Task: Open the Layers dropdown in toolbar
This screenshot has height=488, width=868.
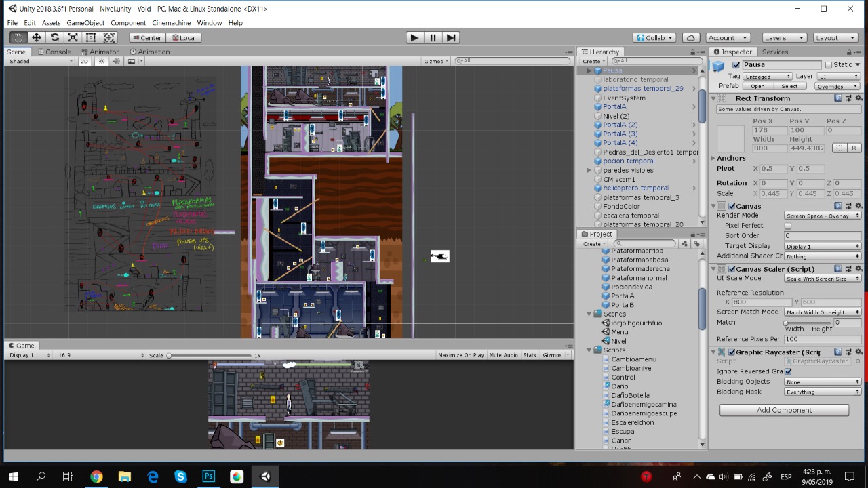Action: tap(785, 38)
